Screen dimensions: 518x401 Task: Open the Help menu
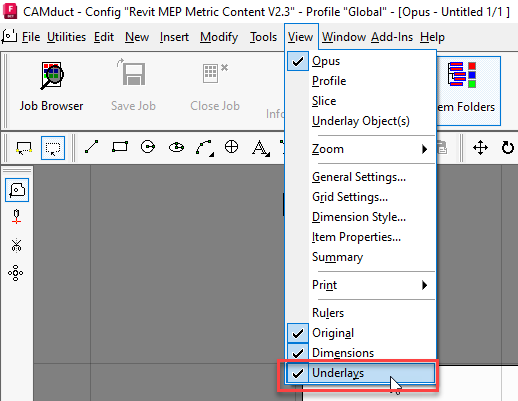(432, 37)
